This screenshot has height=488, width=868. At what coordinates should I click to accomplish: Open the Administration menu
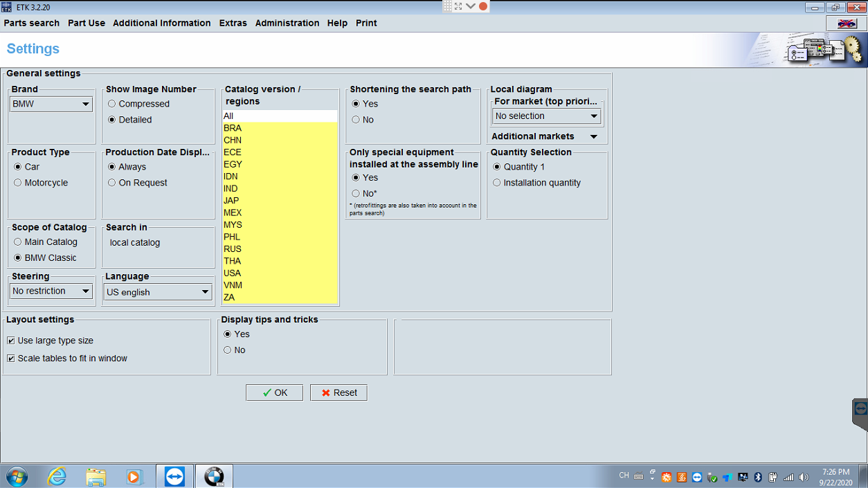[287, 23]
